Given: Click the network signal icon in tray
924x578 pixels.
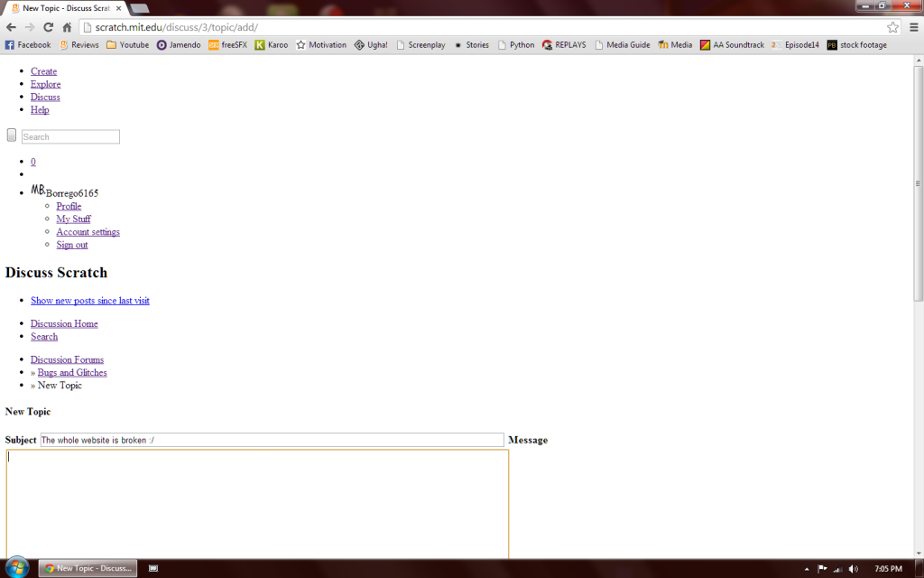Looking at the screenshot, I should click(x=836, y=568).
